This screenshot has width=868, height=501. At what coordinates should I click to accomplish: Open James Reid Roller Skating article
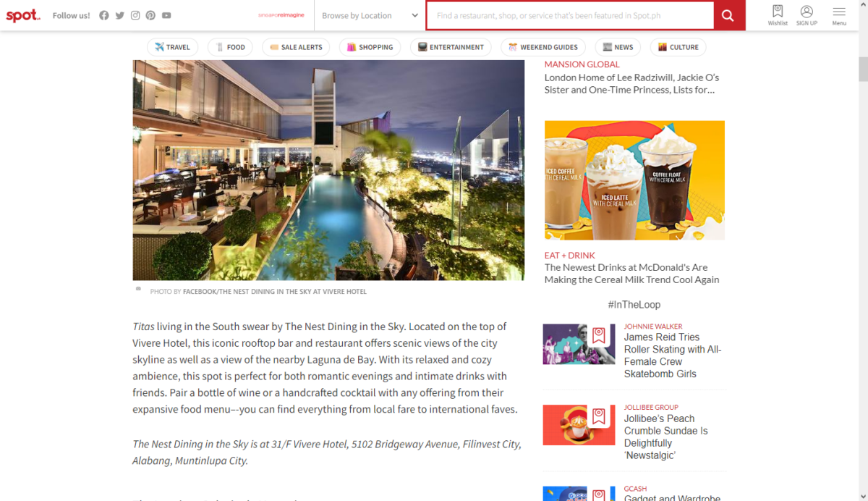(x=673, y=355)
